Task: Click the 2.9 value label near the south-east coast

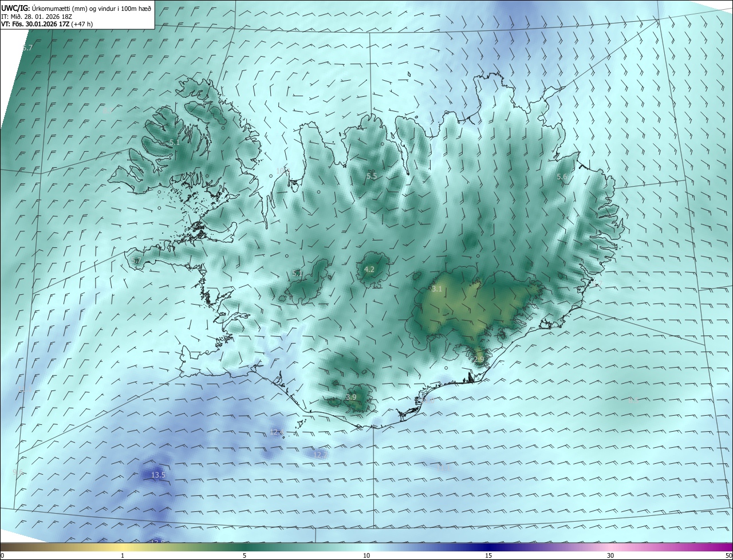Action: click(x=479, y=359)
